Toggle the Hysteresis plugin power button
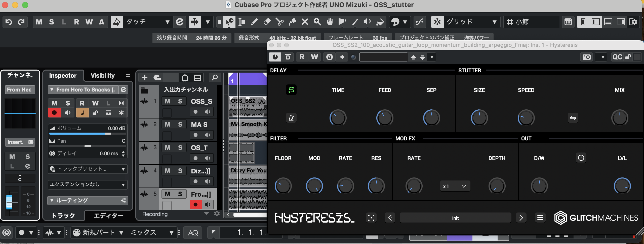Screen dimensions: 644x244 [x=275, y=57]
